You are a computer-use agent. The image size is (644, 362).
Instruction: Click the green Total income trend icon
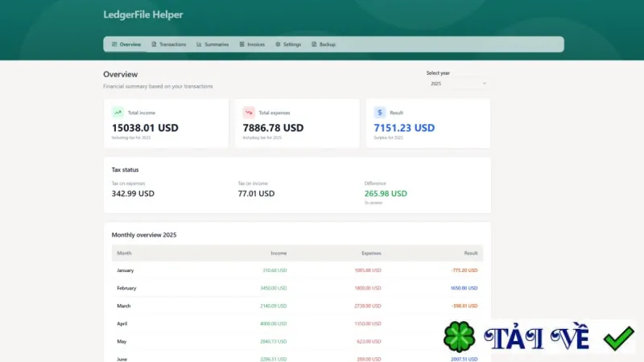point(118,113)
